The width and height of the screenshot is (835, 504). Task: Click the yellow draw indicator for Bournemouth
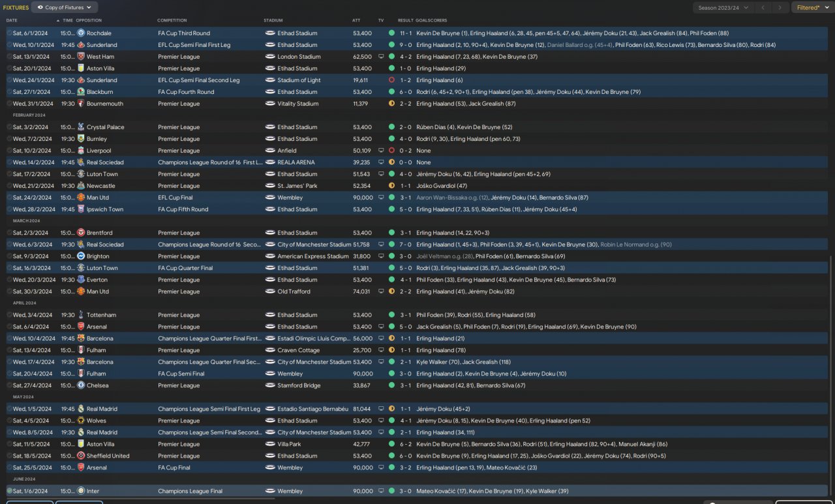(x=391, y=104)
